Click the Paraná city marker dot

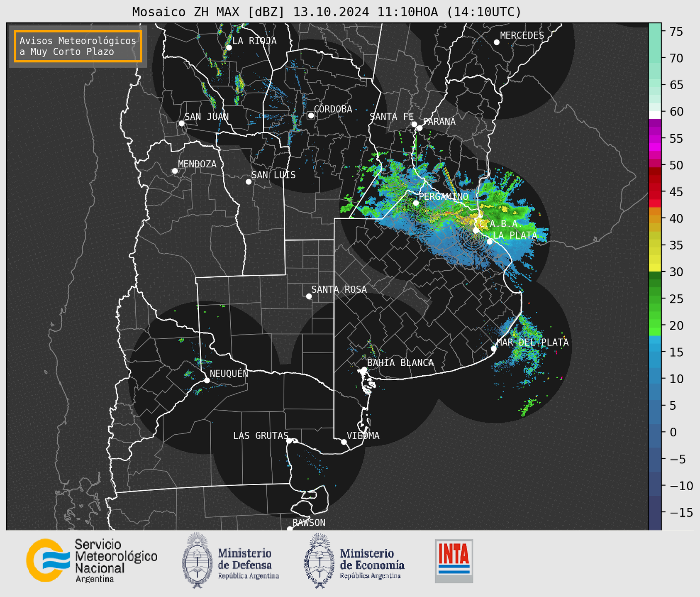(x=420, y=128)
